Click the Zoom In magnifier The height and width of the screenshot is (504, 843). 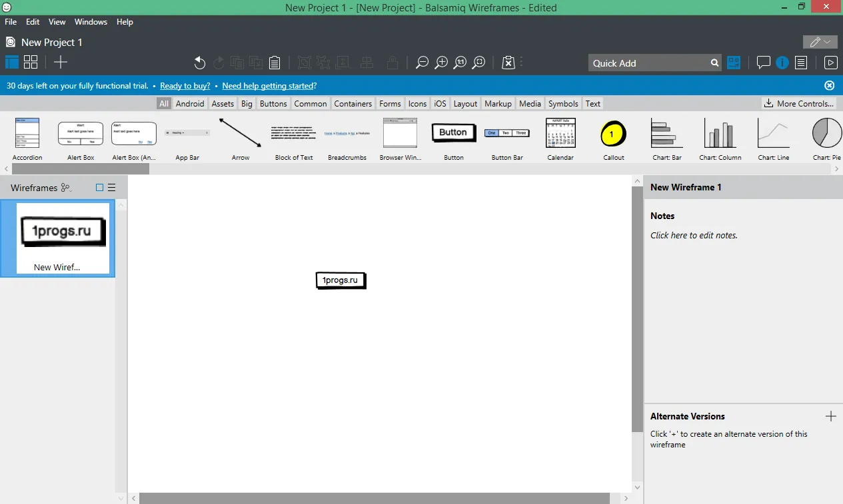click(x=441, y=63)
